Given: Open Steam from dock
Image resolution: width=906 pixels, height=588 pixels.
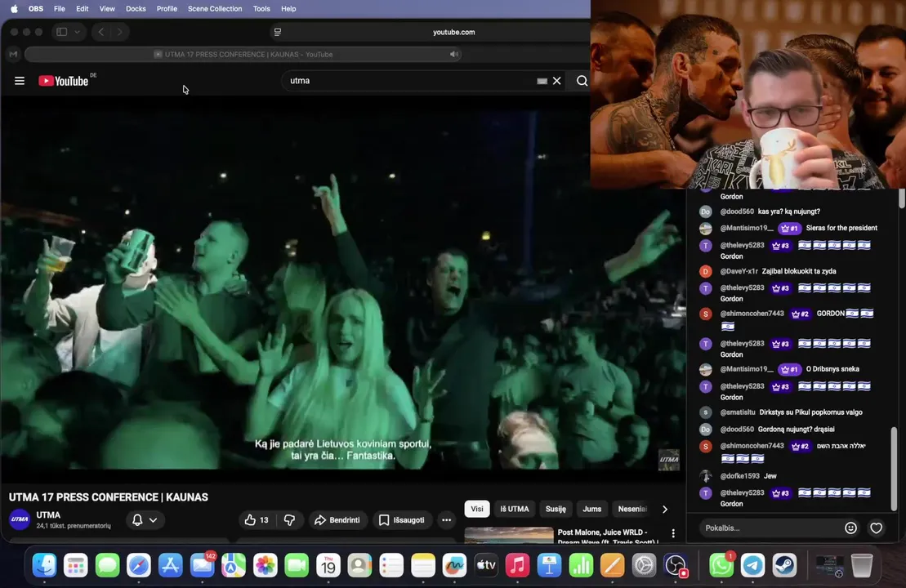Looking at the screenshot, I should click(x=784, y=565).
